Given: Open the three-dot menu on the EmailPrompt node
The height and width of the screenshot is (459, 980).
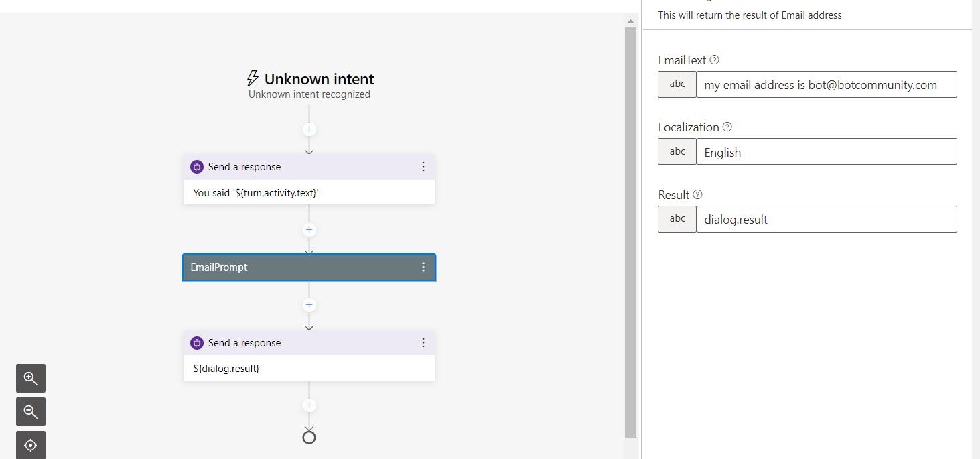Looking at the screenshot, I should (423, 267).
